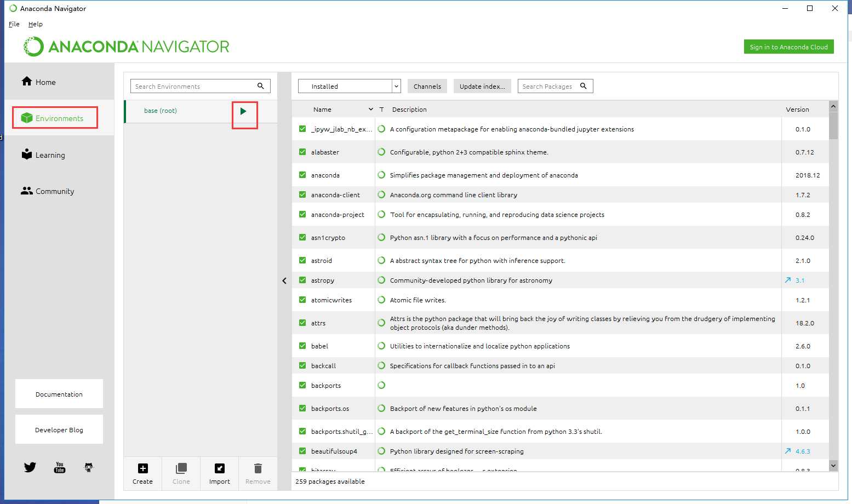Toggle the anaconda-client checkbox
The width and height of the screenshot is (852, 504).
pyautogui.click(x=302, y=194)
